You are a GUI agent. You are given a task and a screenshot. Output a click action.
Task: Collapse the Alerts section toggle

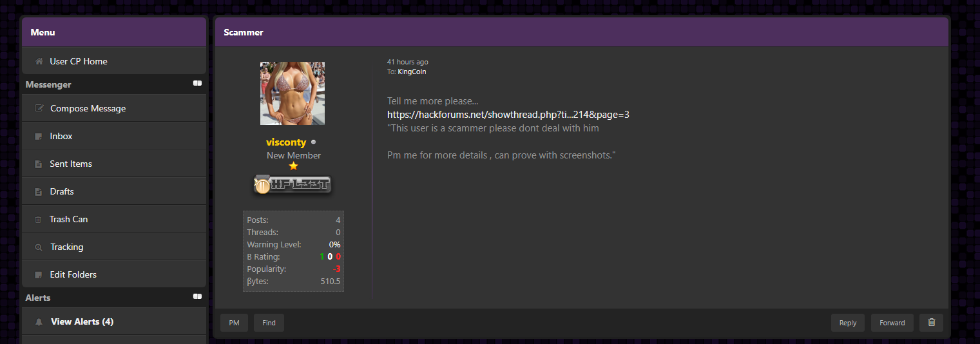tap(197, 297)
